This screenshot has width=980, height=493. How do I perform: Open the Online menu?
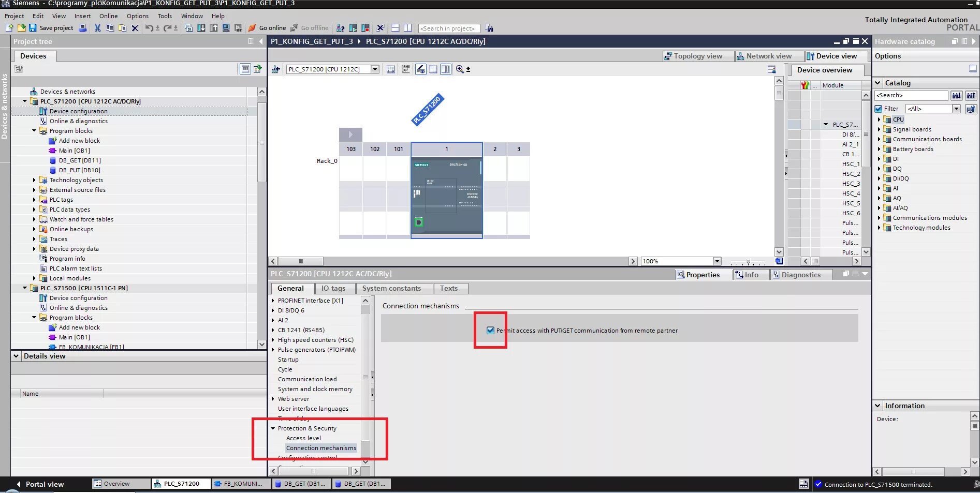[109, 16]
